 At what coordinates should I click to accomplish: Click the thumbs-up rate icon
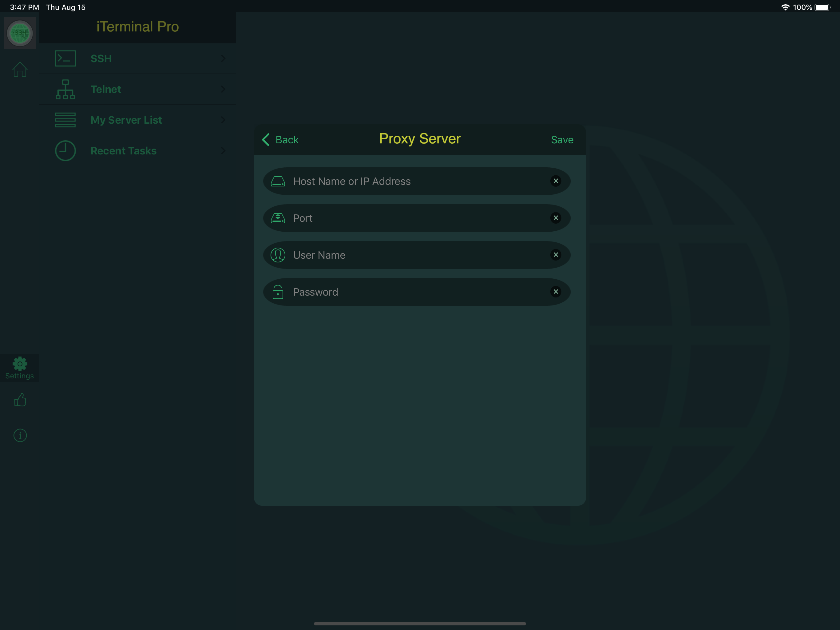coord(20,400)
